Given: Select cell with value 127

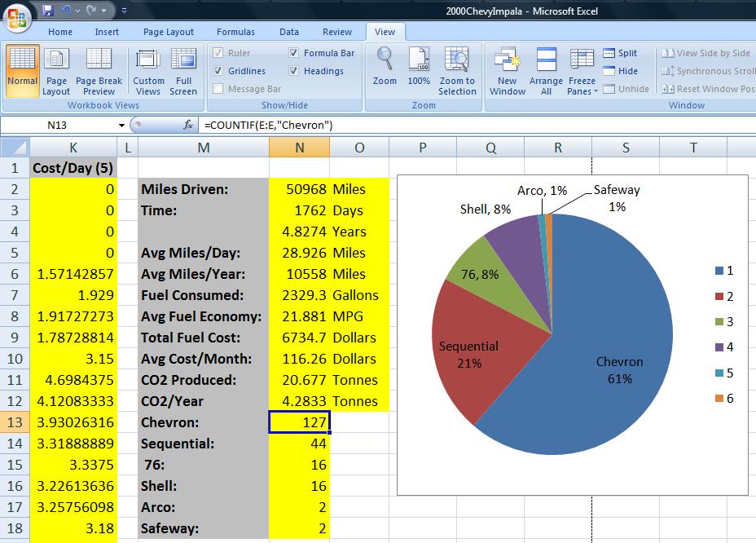Looking at the screenshot, I should (x=300, y=422).
